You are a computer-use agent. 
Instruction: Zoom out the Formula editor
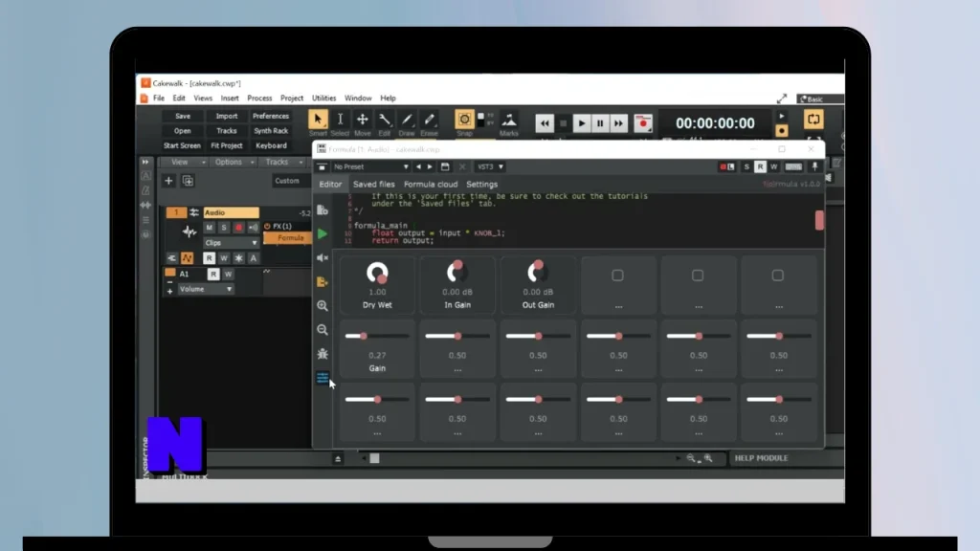pos(322,329)
